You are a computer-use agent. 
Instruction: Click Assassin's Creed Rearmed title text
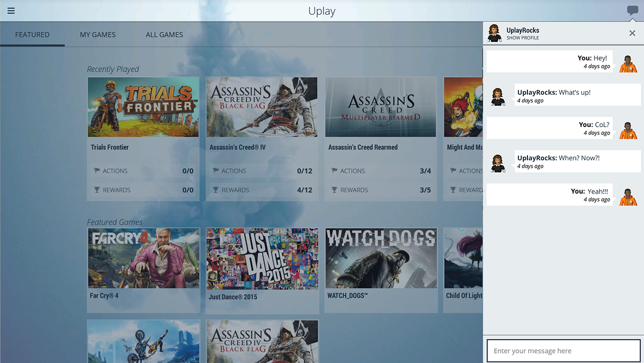(363, 147)
